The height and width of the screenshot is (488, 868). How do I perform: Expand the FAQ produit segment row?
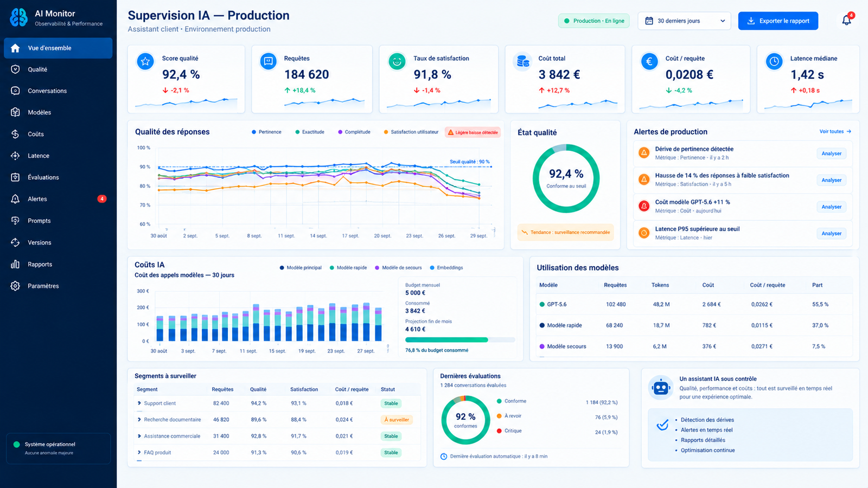[139, 452]
